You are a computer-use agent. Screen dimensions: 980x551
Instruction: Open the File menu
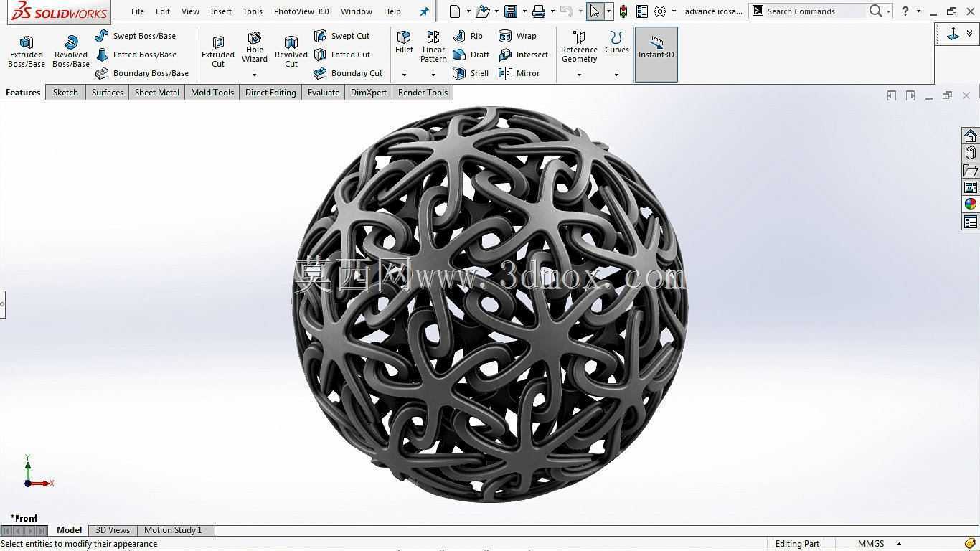[x=138, y=11]
